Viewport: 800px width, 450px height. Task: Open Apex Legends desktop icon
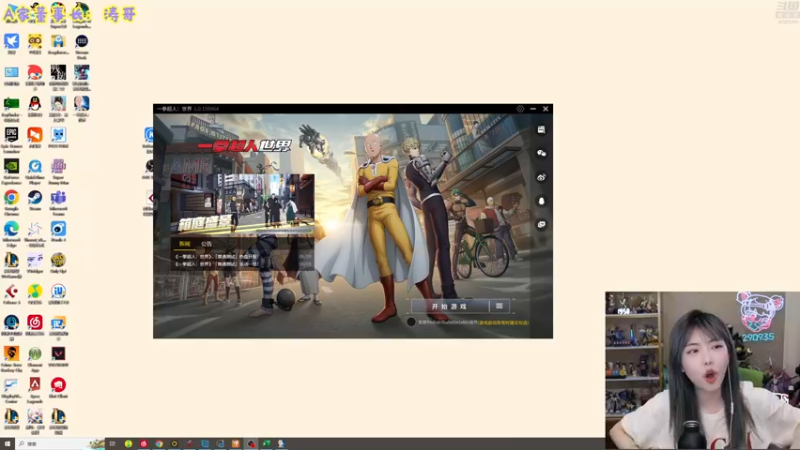point(35,390)
